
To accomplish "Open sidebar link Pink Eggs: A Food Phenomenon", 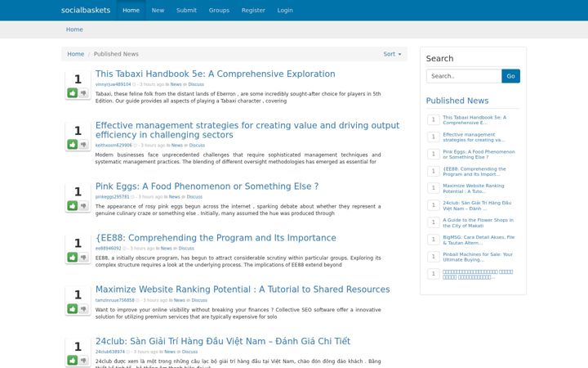I will click(479, 155).
